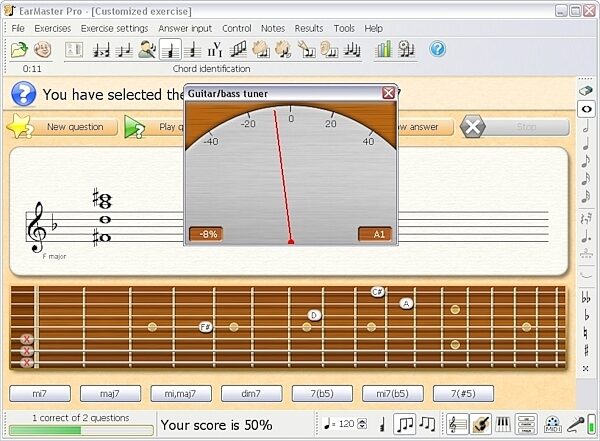Viewport: 600px width, 441px height.
Task: Open the Notes menu
Action: click(273, 28)
